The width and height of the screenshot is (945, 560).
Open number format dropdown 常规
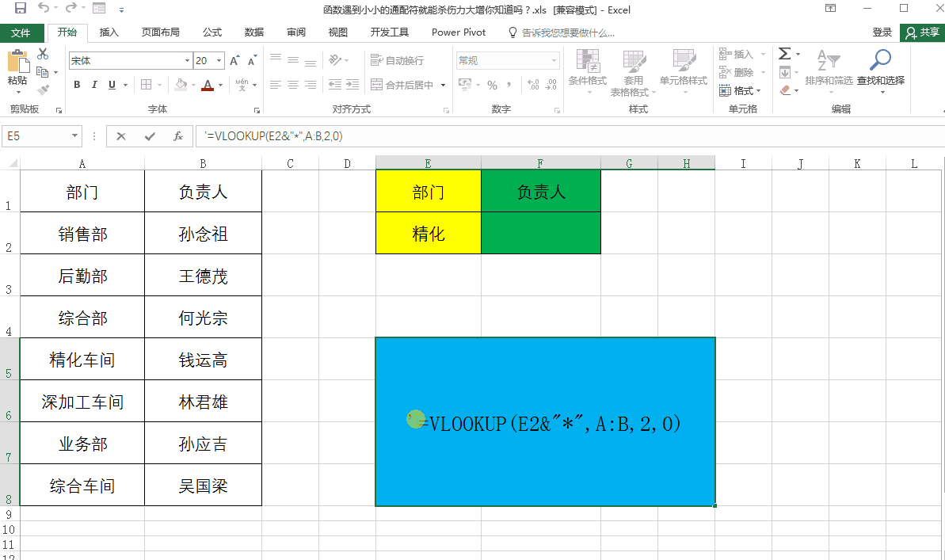pos(553,60)
